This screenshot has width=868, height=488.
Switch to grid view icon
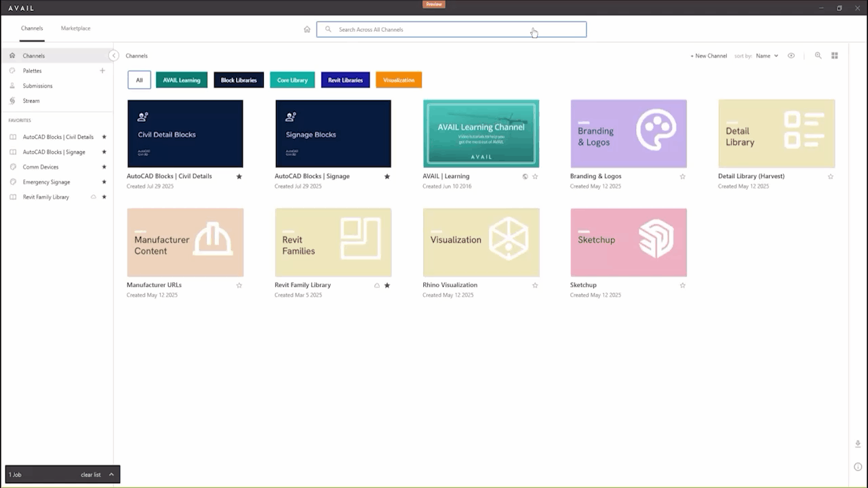[x=835, y=56]
